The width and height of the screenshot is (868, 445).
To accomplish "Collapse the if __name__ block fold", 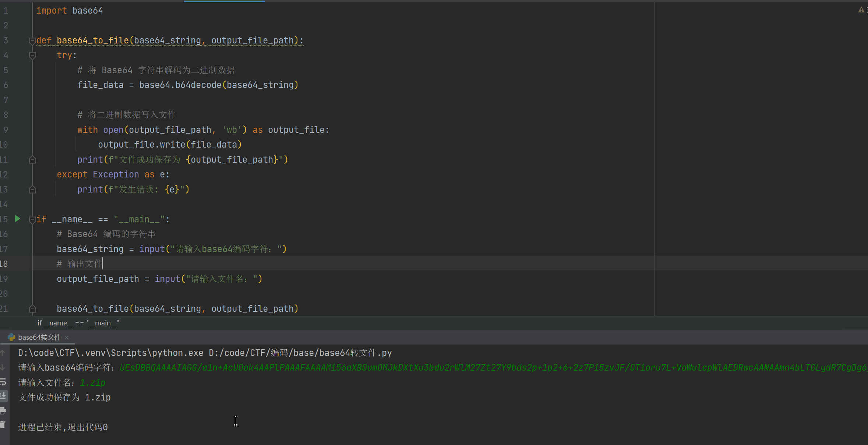I will pyautogui.click(x=32, y=219).
